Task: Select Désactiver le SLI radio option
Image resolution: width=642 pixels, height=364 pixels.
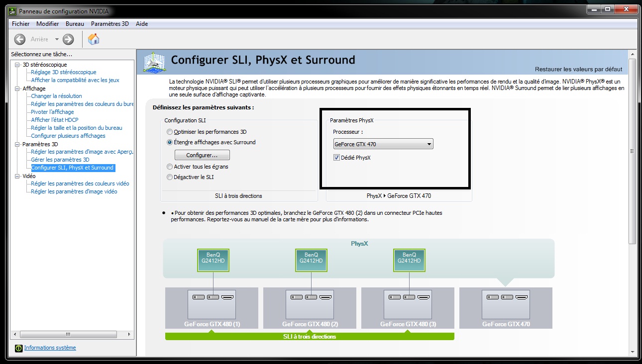Action: pos(170,177)
